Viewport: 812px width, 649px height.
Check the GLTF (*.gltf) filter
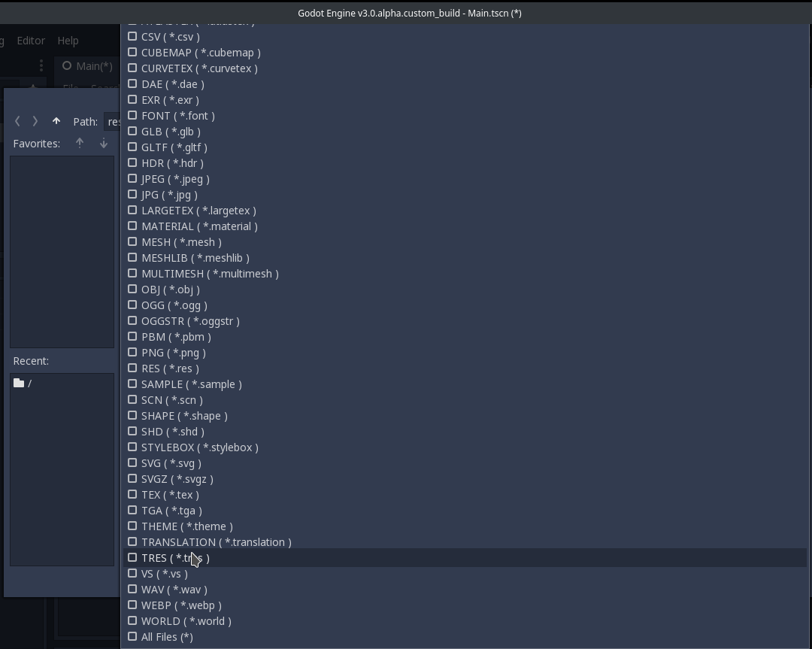point(132,147)
